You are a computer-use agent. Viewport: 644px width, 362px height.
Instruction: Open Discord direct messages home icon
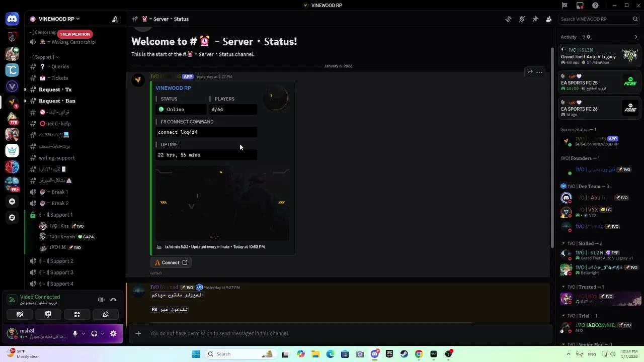(x=12, y=19)
